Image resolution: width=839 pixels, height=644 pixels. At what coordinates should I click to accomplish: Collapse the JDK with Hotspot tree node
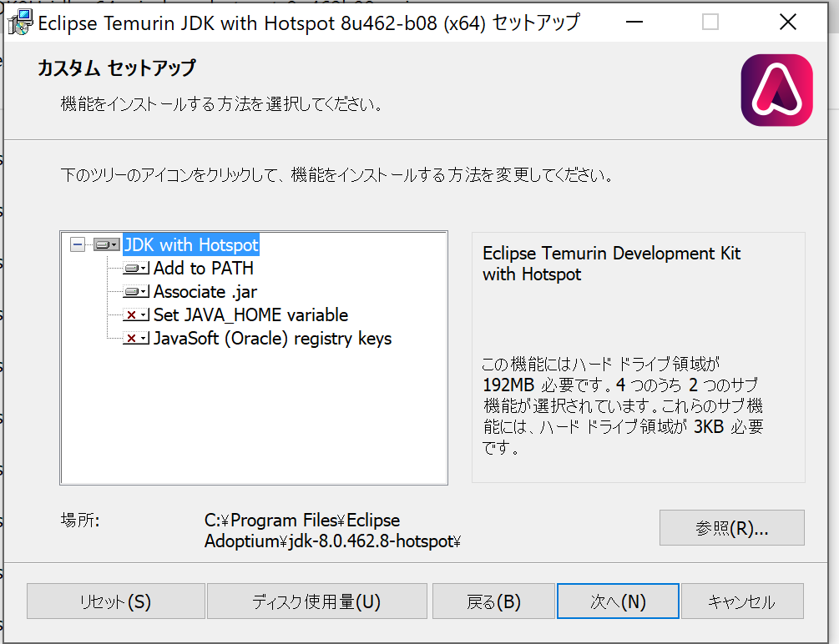pyautogui.click(x=78, y=245)
